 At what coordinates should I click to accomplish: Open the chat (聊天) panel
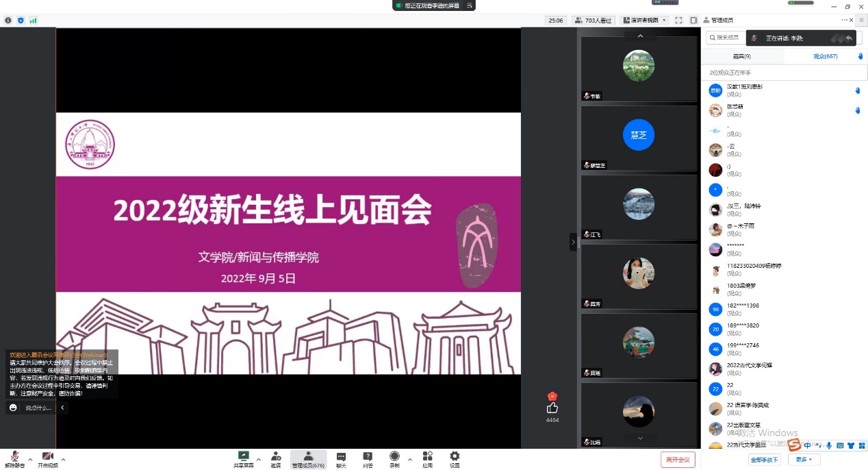341,456
